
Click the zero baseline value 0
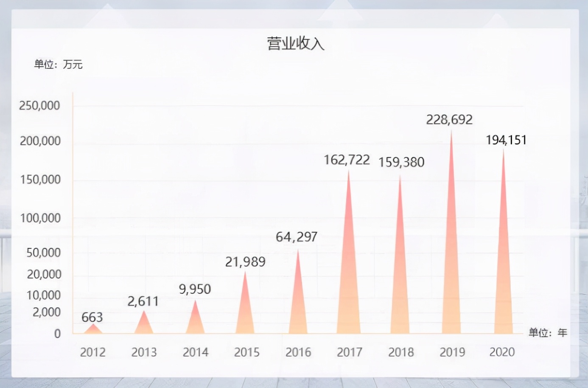pos(57,333)
